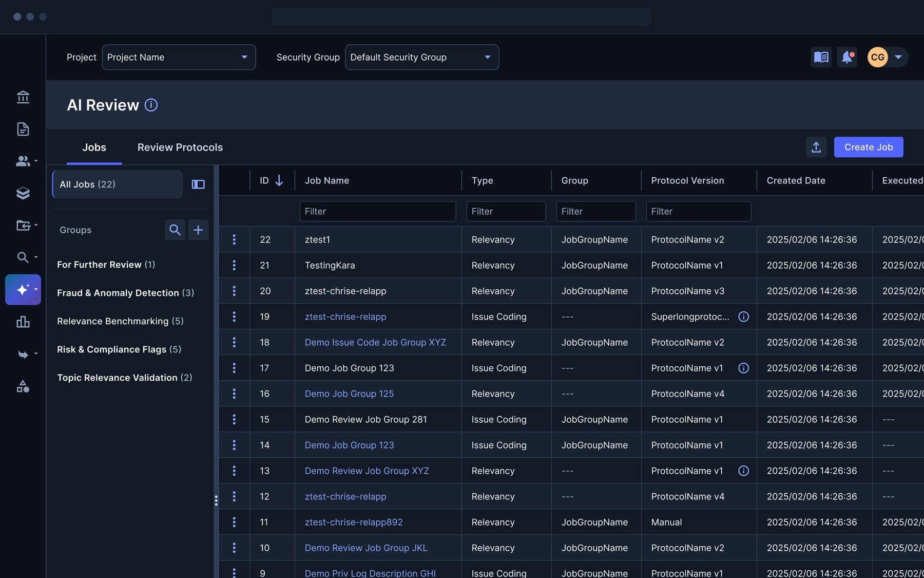Image resolution: width=924 pixels, height=578 pixels.
Task: Open row actions menu for ztest1
Action: pos(234,239)
